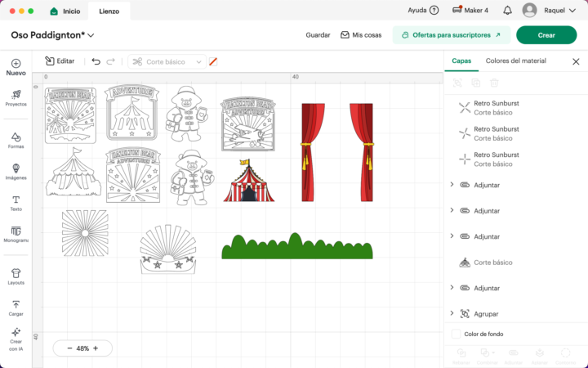Click the Guardar button
588x368 pixels.
coord(318,35)
